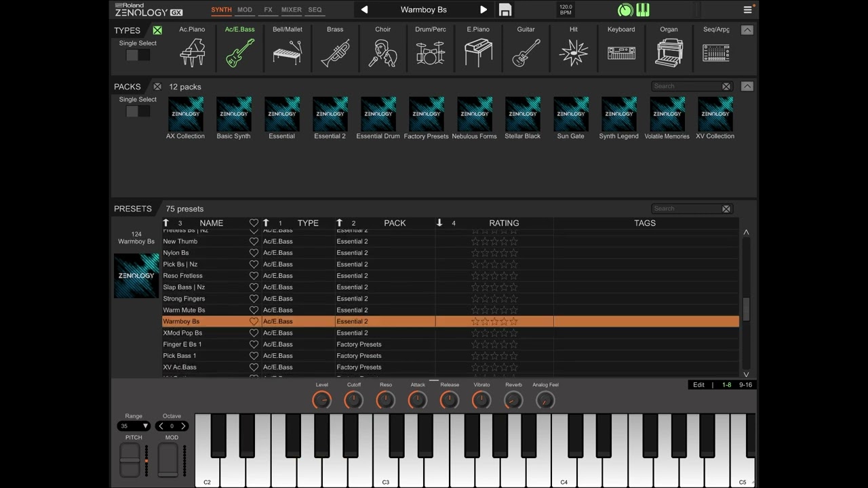This screenshot has height=488, width=868.
Task: Select the Ac/E.Bass guitar type icon
Action: pyautogui.click(x=240, y=52)
